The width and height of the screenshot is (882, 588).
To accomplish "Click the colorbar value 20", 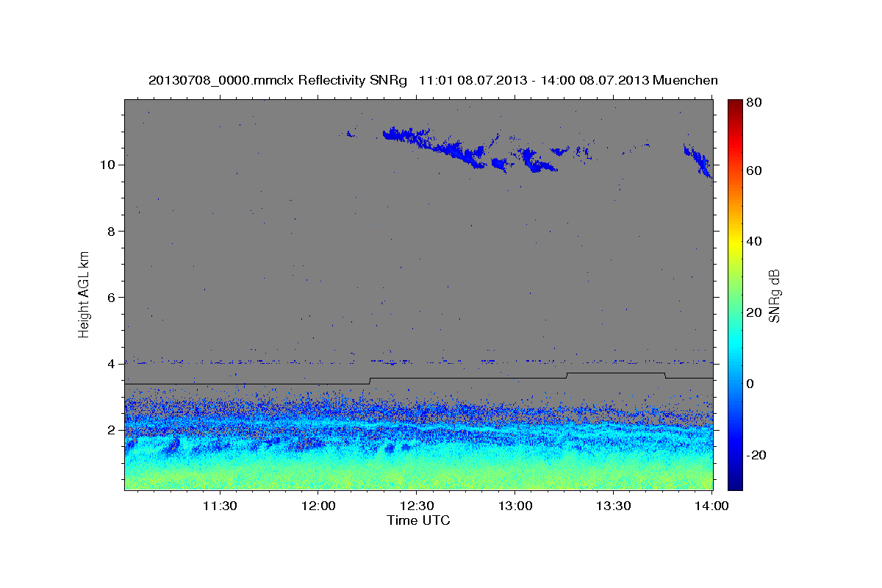I will coord(755,312).
